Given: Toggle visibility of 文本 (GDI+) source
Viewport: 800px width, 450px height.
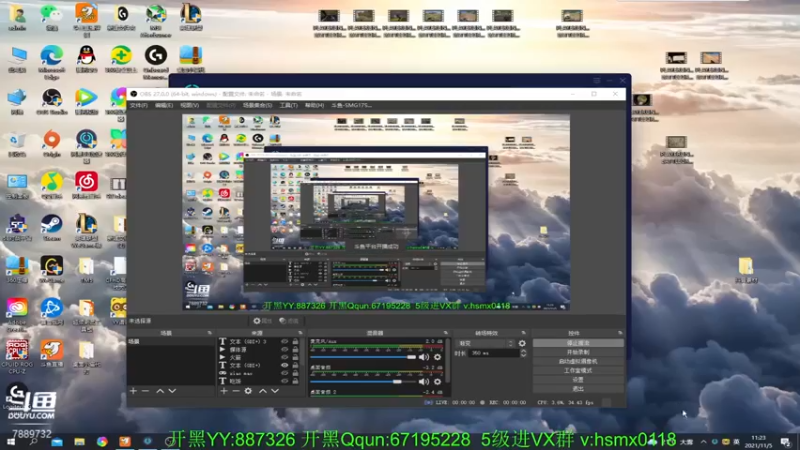Looking at the screenshot, I should [x=285, y=365].
